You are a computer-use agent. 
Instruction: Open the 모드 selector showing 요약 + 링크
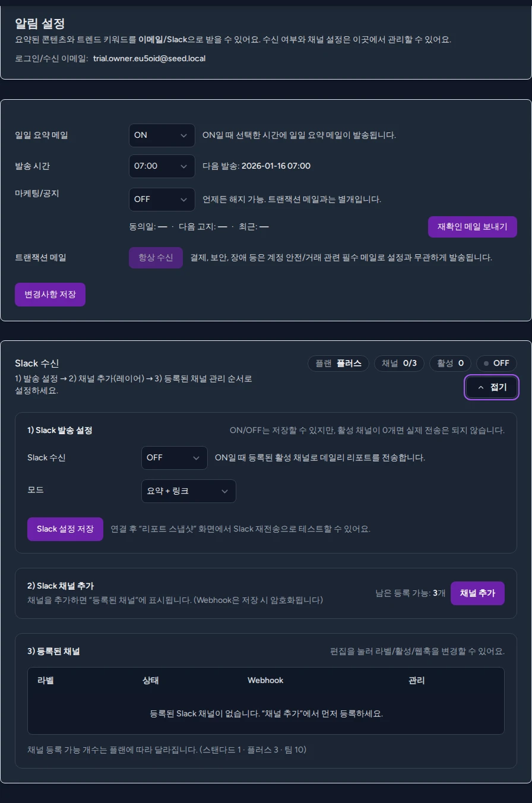point(188,491)
